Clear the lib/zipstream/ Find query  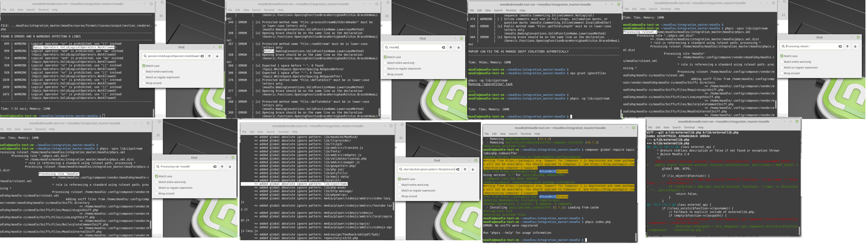click(x=458, y=169)
